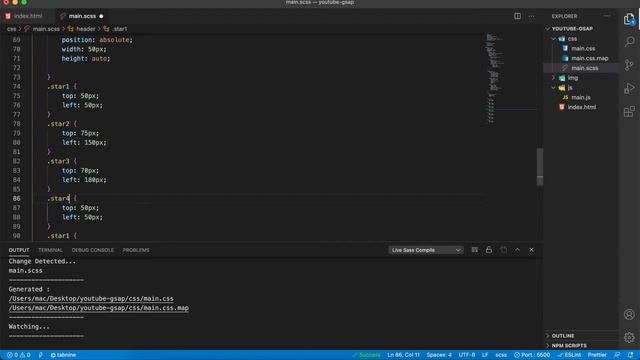The width and height of the screenshot is (640, 360).
Task: Collapse the css folder in Explorer
Action: tap(553, 39)
